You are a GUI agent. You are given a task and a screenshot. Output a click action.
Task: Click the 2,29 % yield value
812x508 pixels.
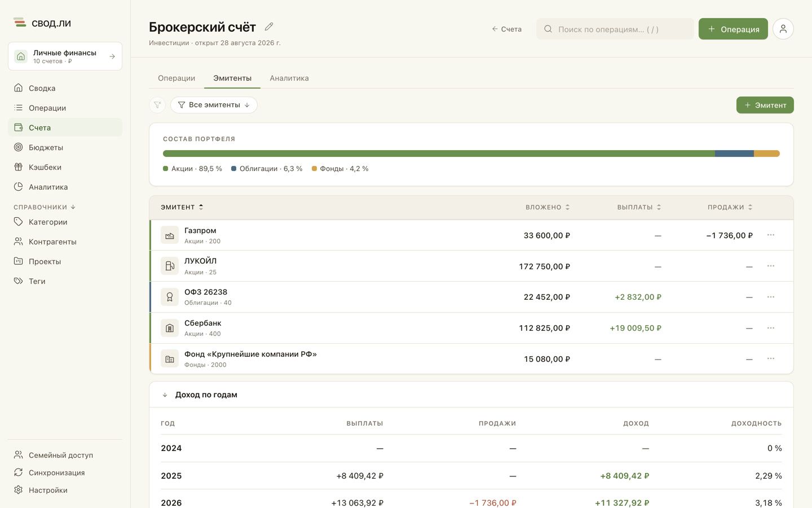pos(769,476)
